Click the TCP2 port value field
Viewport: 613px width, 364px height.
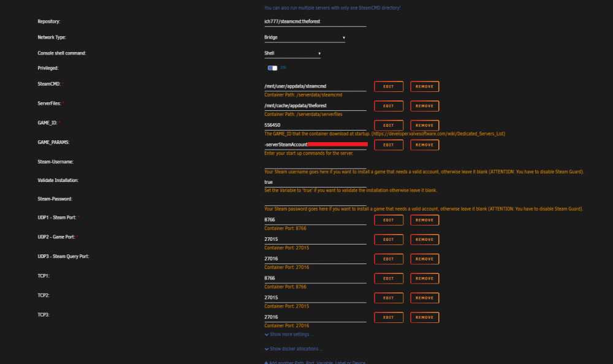tap(315, 298)
